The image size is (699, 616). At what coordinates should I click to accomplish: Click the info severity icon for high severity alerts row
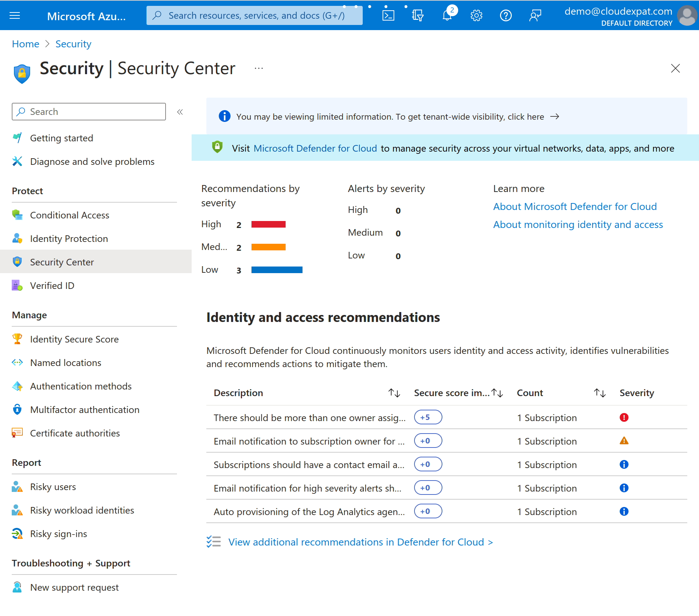click(x=624, y=488)
